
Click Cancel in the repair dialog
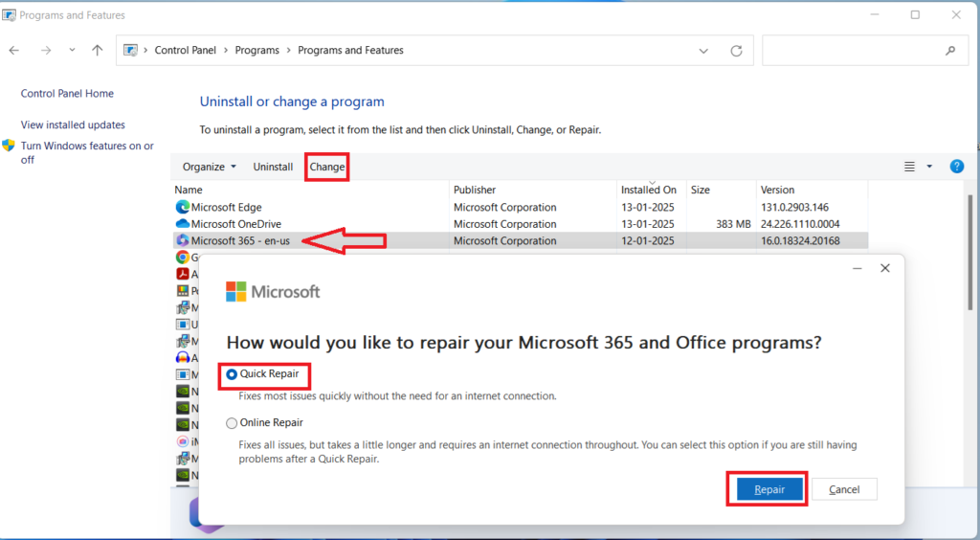(x=844, y=489)
